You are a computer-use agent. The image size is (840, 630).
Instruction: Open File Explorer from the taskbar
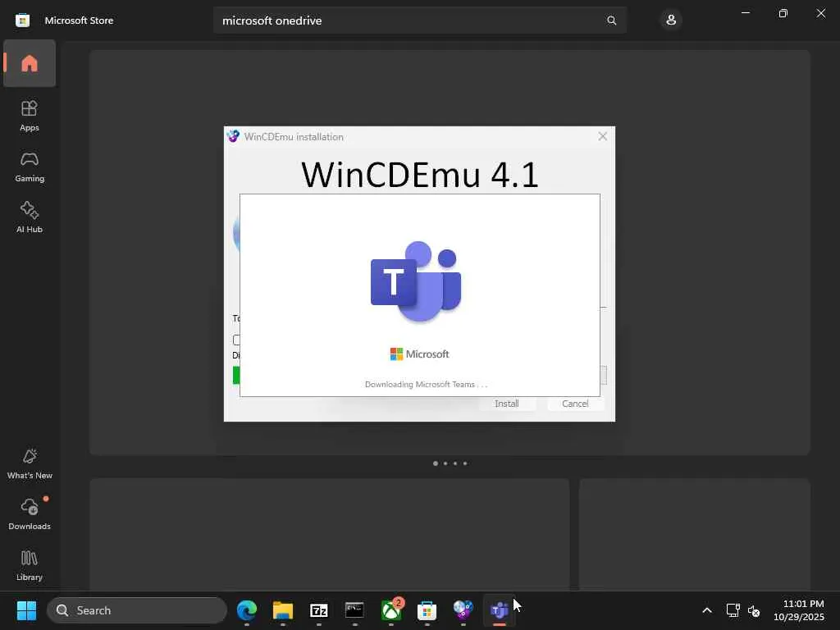tap(283, 610)
